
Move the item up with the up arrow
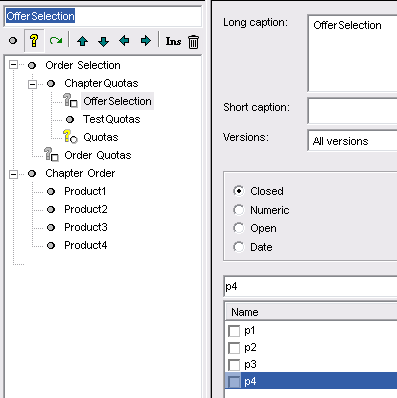82,41
